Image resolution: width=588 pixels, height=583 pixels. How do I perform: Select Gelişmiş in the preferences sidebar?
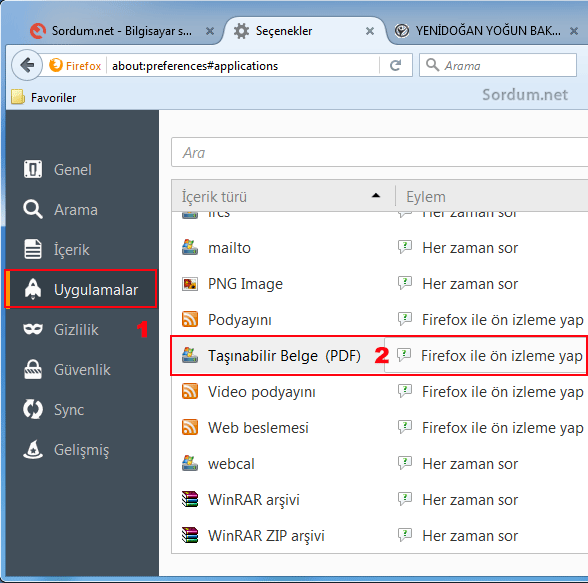tap(82, 449)
